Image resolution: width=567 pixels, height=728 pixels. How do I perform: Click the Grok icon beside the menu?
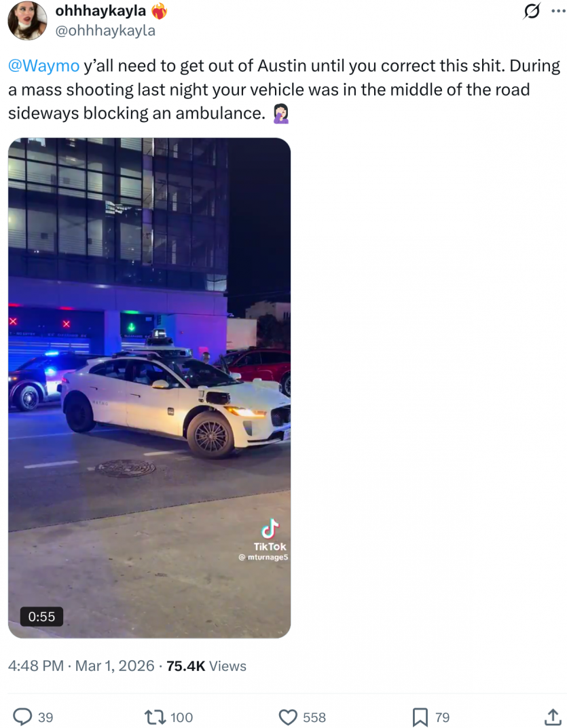pos(532,11)
